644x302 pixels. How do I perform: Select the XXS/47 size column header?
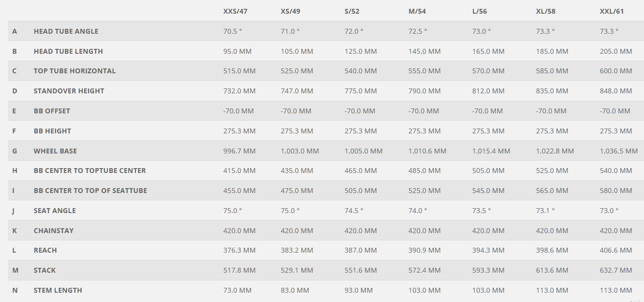tap(235, 11)
